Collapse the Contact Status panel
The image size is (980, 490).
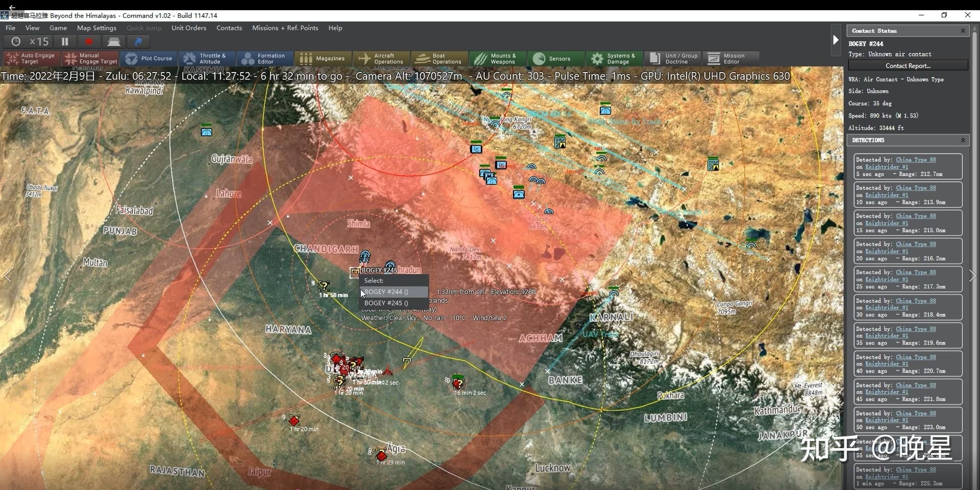pyautogui.click(x=963, y=31)
